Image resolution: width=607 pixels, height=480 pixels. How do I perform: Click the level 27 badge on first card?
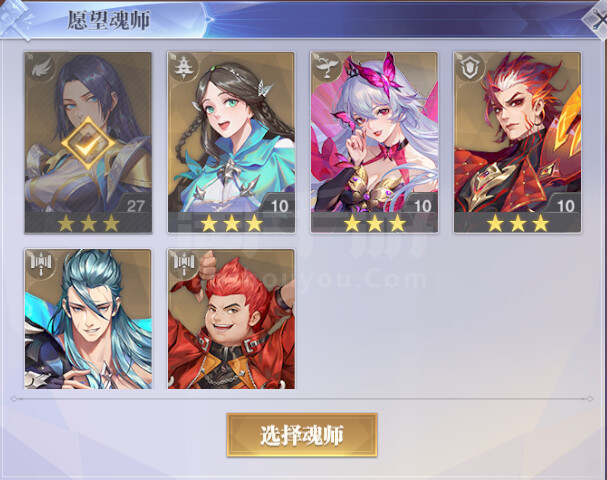pyautogui.click(x=135, y=205)
